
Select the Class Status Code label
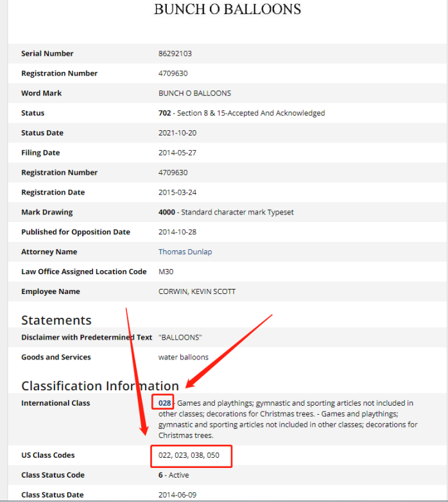53,475
